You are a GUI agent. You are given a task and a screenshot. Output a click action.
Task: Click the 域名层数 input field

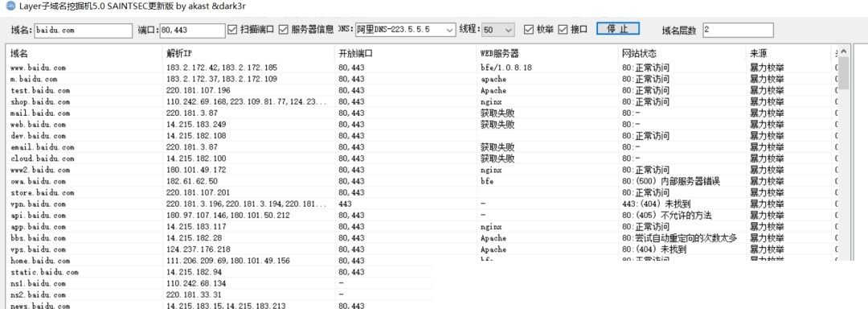pyautogui.click(x=738, y=30)
